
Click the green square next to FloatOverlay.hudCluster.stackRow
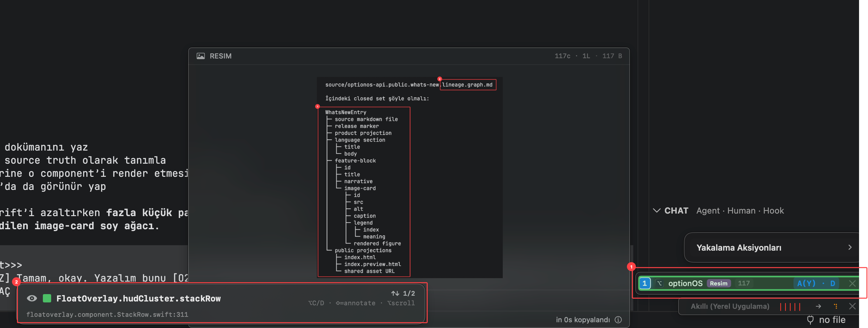point(47,298)
